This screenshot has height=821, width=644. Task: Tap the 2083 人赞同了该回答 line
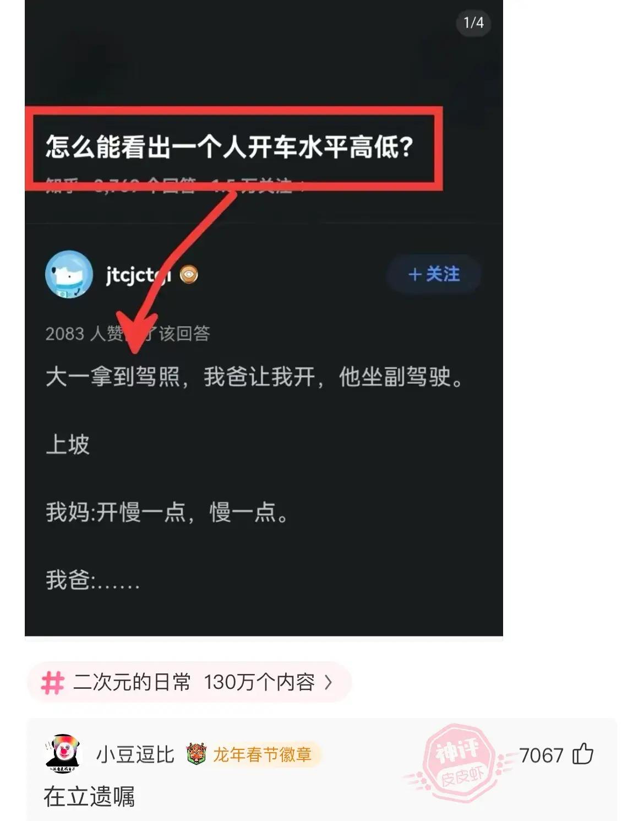[x=128, y=333]
